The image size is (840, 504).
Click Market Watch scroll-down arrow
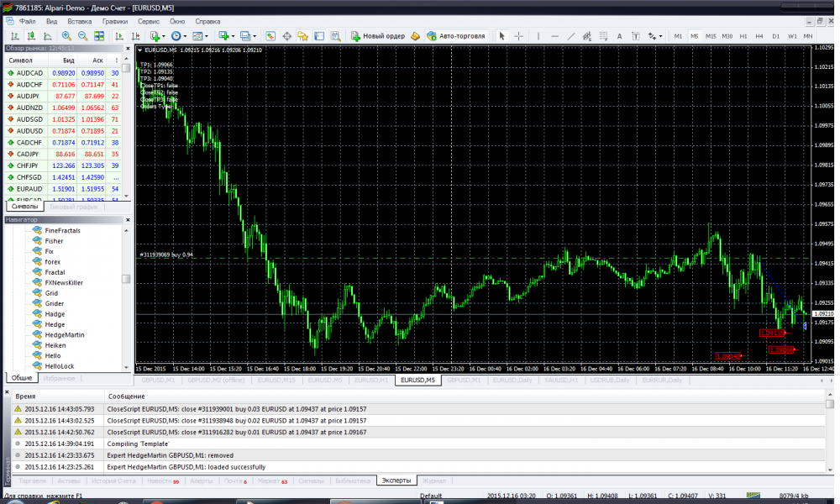pos(127,196)
